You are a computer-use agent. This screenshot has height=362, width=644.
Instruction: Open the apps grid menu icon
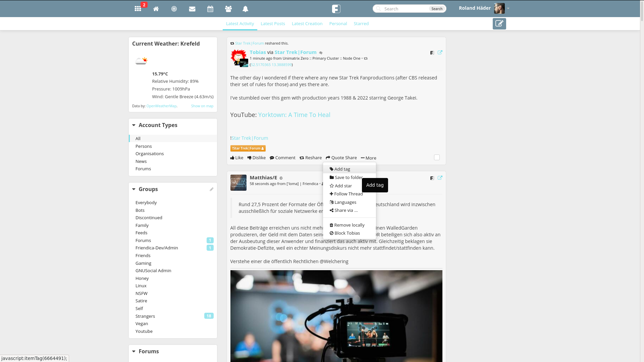(138, 9)
